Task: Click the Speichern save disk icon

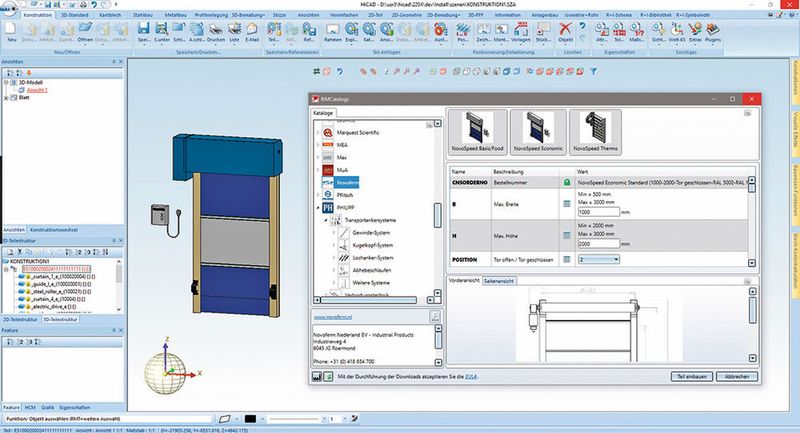Action: point(144,29)
